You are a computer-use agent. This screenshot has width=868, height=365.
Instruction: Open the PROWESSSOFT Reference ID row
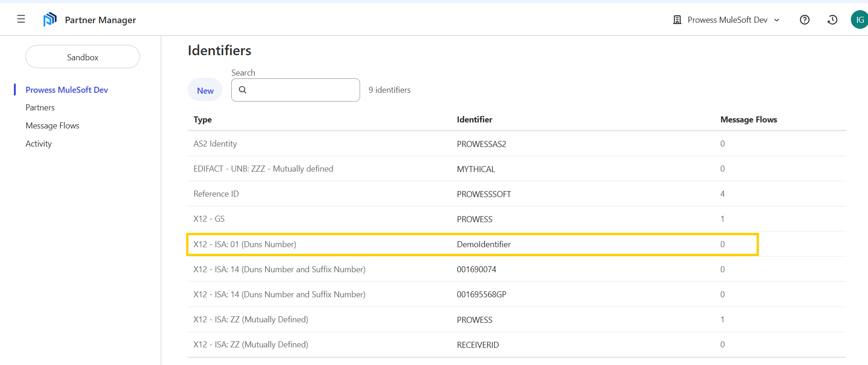[483, 194]
